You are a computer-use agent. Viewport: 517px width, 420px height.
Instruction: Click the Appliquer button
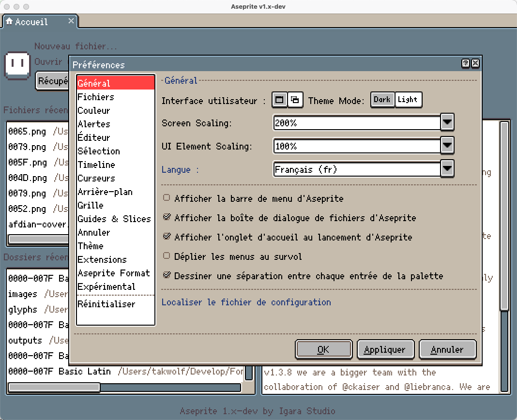(385, 349)
